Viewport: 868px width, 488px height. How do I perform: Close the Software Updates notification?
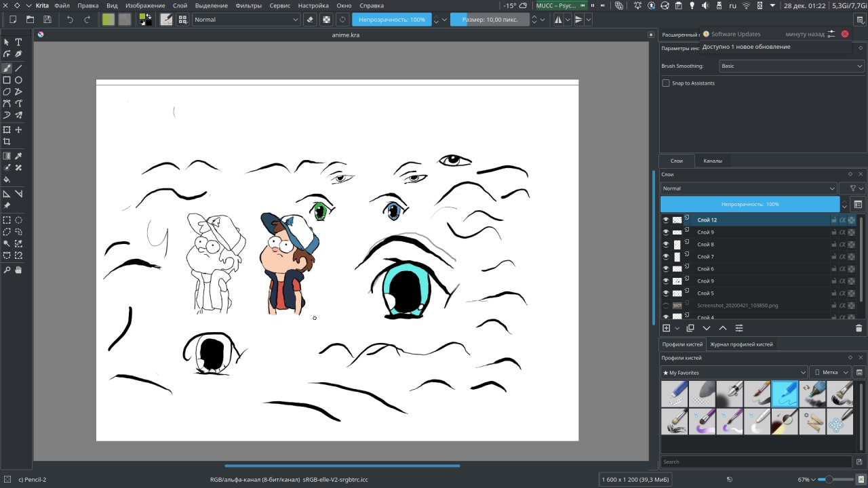[845, 34]
